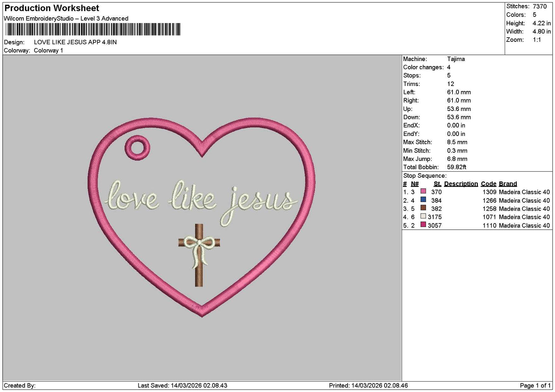Click thread code 1266

pos(489,200)
